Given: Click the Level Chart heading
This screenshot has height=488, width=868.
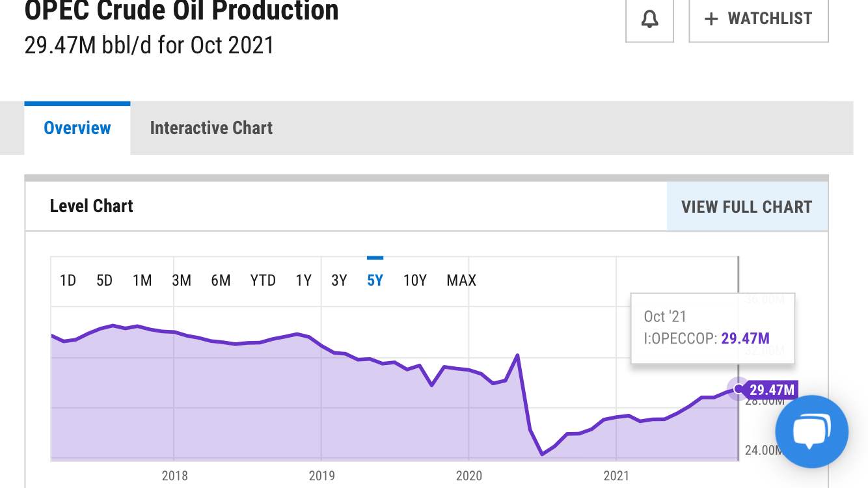Looking at the screenshot, I should [x=92, y=206].
